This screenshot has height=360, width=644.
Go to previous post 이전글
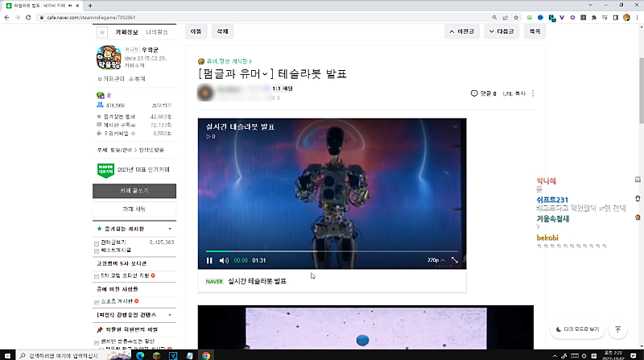tap(461, 31)
